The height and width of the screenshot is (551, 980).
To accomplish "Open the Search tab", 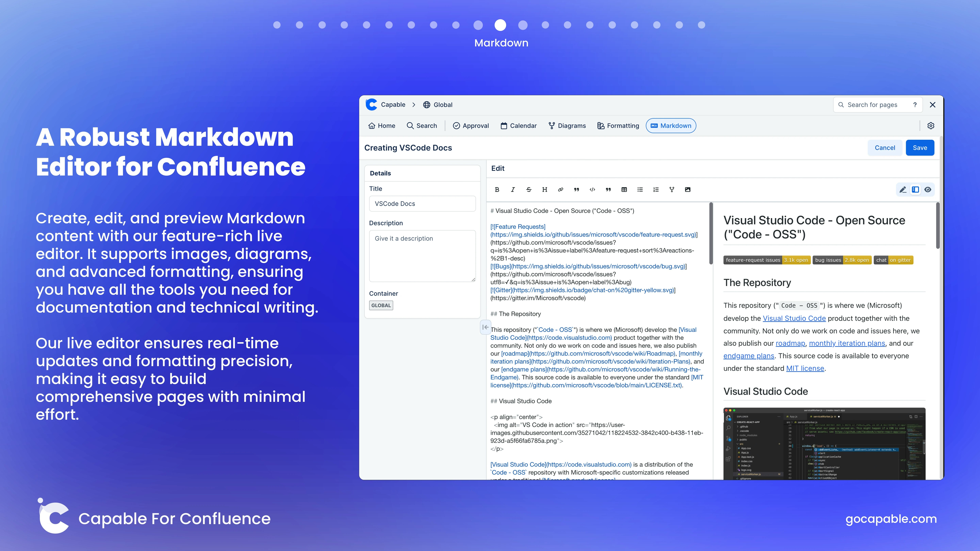I will [x=422, y=126].
